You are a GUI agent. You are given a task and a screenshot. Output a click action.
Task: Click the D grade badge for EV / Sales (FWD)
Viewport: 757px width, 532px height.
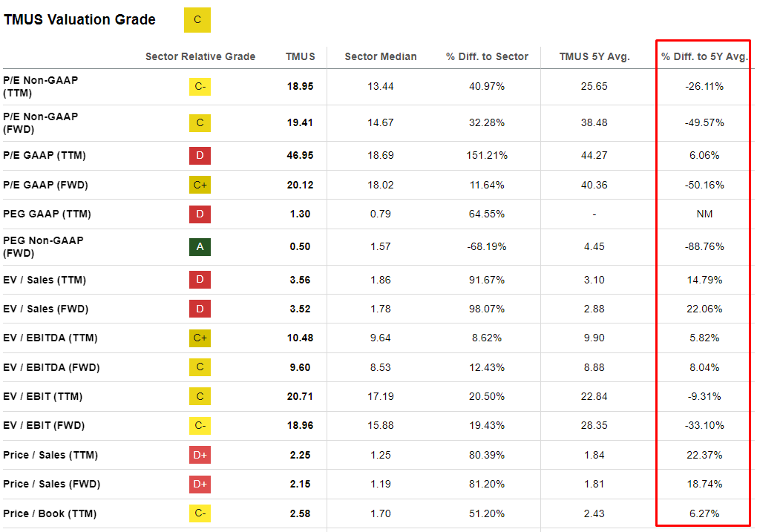coord(200,309)
